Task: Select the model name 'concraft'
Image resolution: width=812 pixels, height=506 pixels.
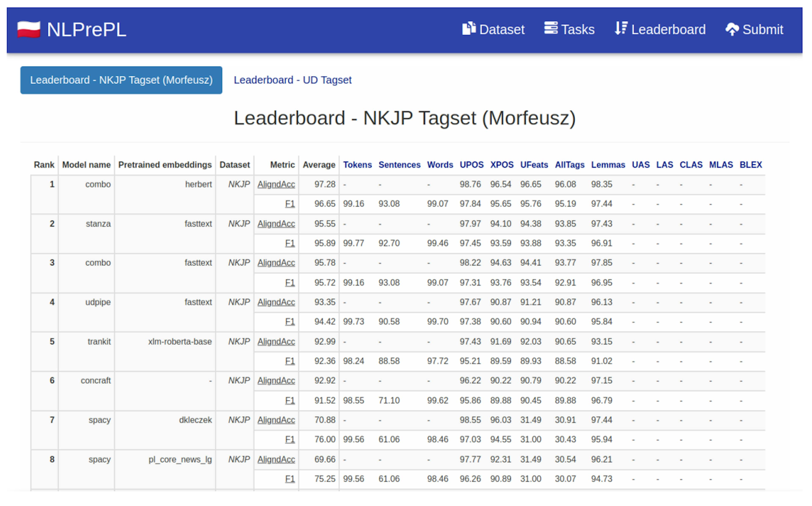Action: [x=95, y=381]
